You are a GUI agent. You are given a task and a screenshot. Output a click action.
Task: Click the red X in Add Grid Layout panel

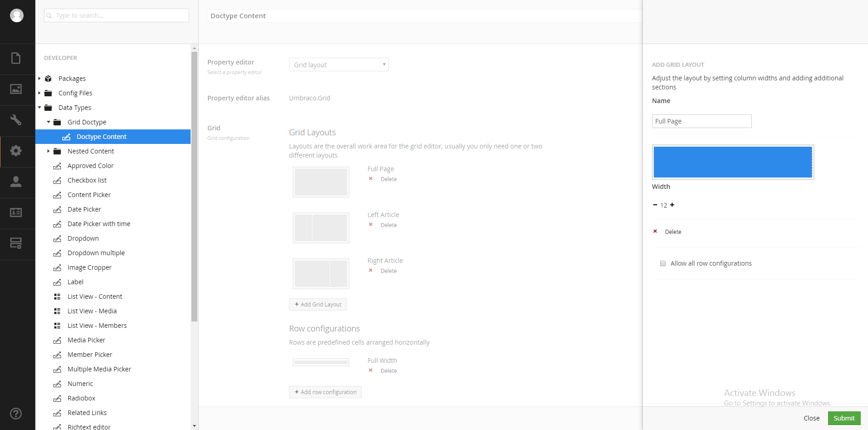point(655,232)
